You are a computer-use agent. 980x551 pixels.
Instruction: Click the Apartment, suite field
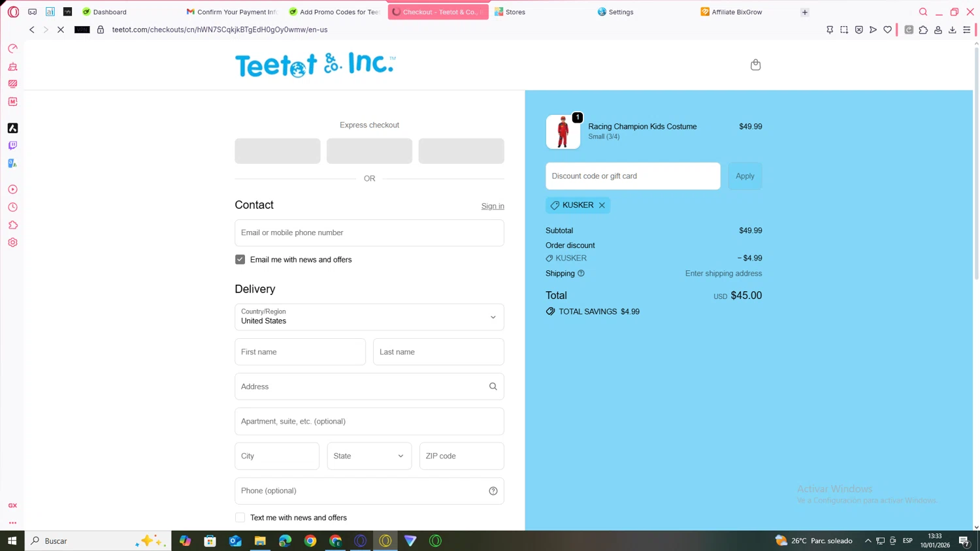pyautogui.click(x=369, y=421)
